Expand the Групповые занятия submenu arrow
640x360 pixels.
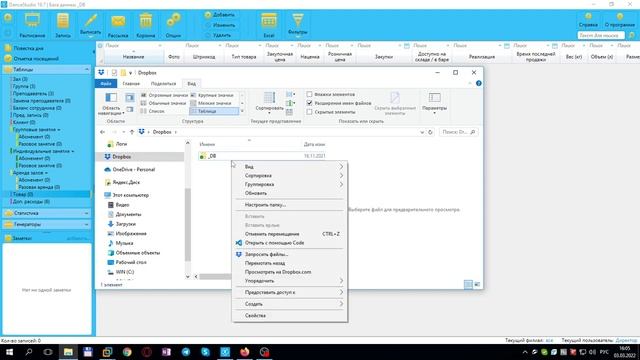[59, 129]
